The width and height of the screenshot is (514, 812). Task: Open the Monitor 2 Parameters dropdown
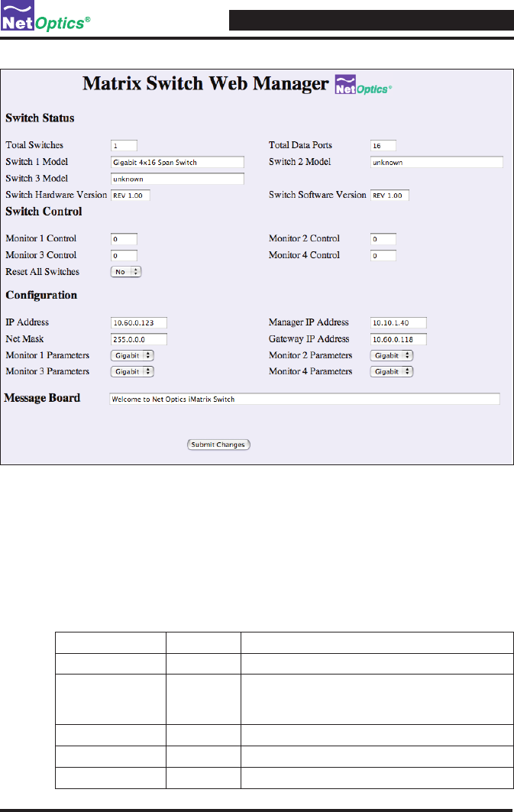click(x=391, y=355)
